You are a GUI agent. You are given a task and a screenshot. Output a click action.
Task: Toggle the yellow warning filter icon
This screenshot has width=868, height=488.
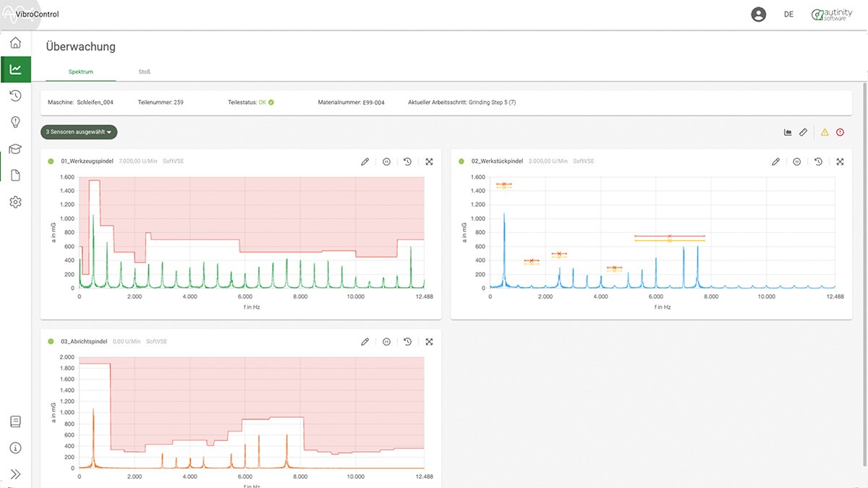pos(825,132)
